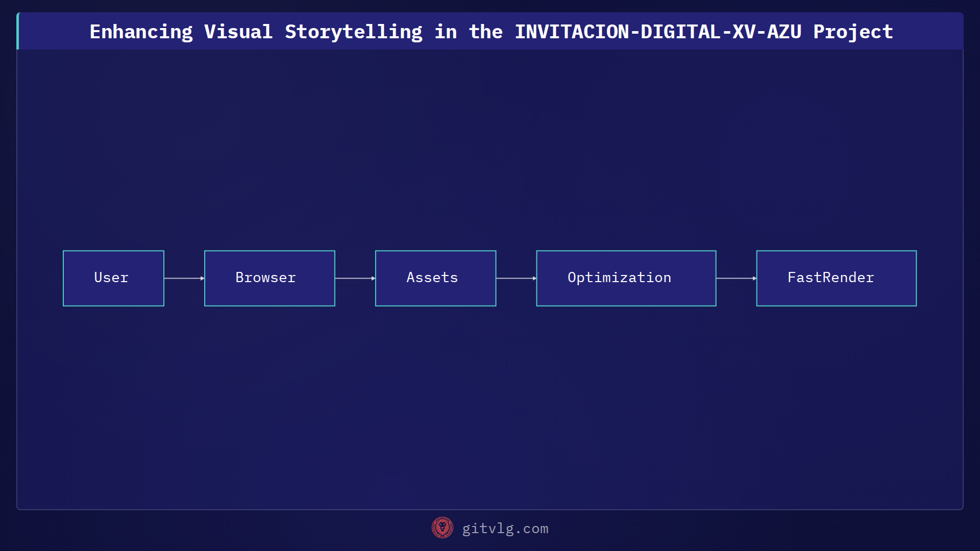The image size is (980, 551).
Task: Click the Assets node in the flow
Action: click(435, 278)
